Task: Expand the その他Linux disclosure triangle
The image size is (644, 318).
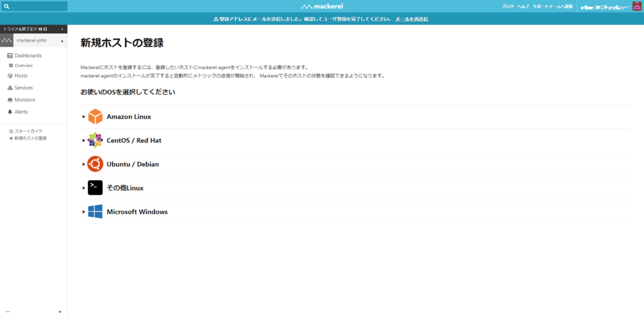Action: coord(84,188)
